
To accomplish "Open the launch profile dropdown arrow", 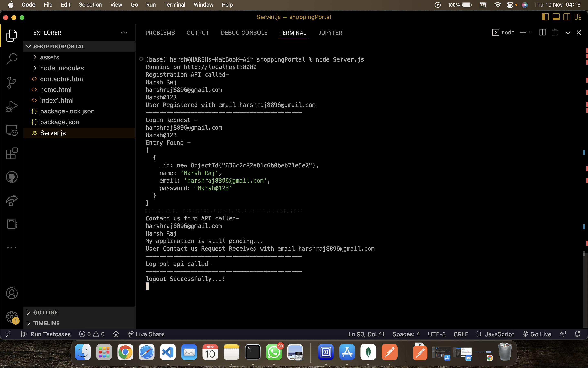I will [531, 32].
